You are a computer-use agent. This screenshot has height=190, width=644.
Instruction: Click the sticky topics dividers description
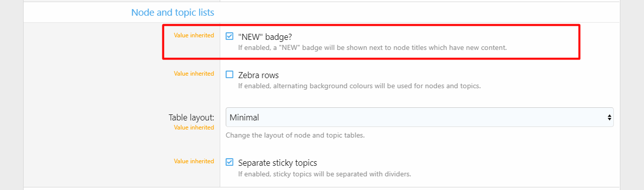tap(325, 174)
